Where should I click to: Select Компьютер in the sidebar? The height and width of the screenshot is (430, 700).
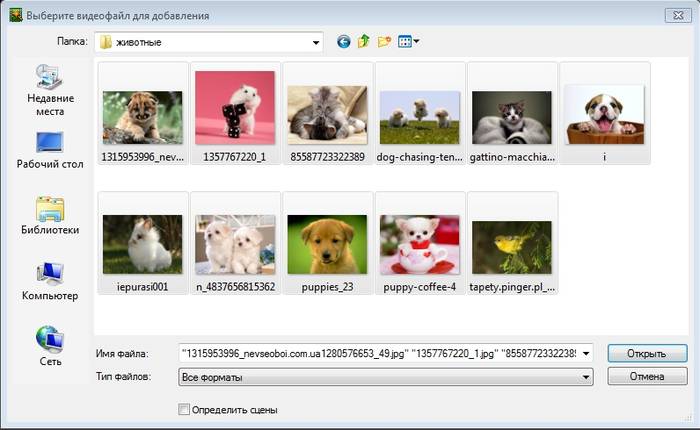tap(49, 282)
